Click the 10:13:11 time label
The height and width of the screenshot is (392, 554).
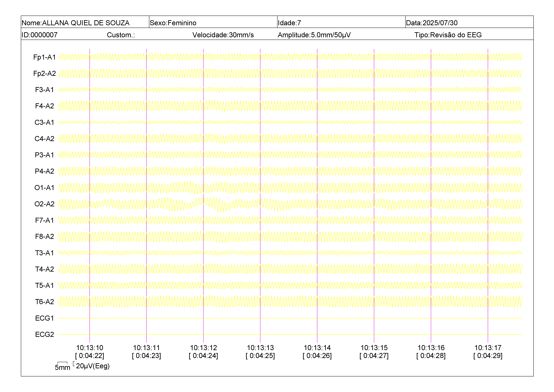click(146, 348)
